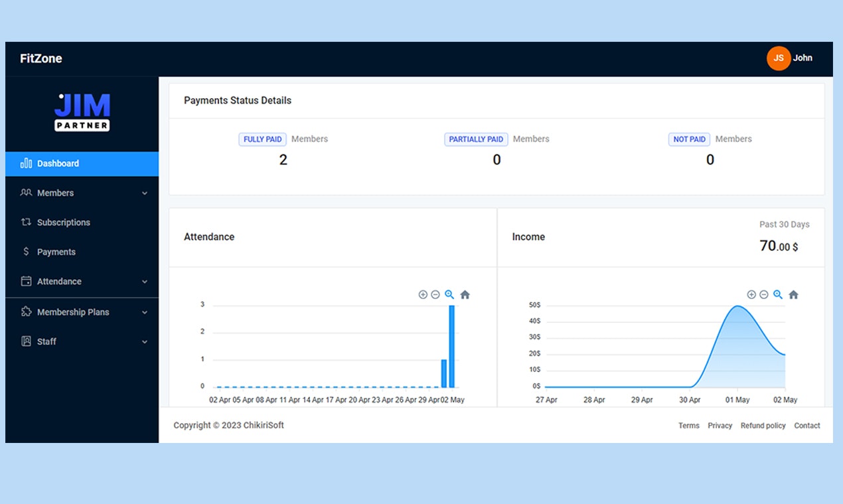Image resolution: width=843 pixels, height=504 pixels.
Task: Open the Dashboard menu item
Action: pyautogui.click(x=82, y=164)
